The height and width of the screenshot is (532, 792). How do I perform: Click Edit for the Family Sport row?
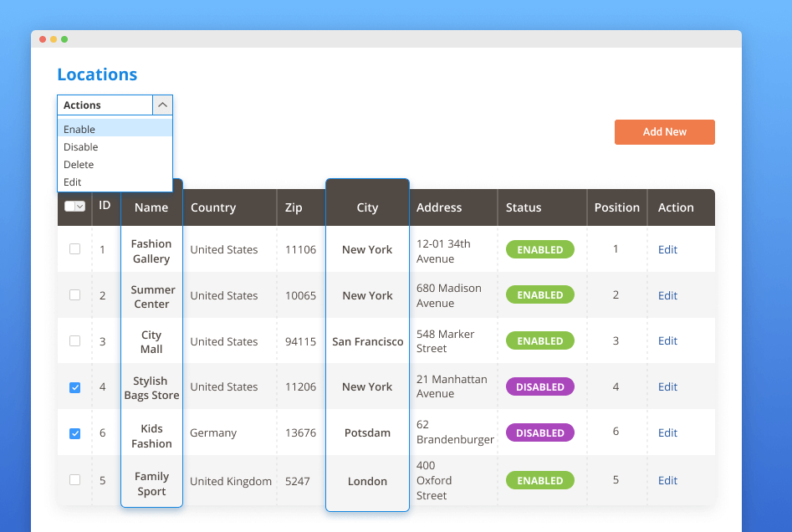pos(667,481)
